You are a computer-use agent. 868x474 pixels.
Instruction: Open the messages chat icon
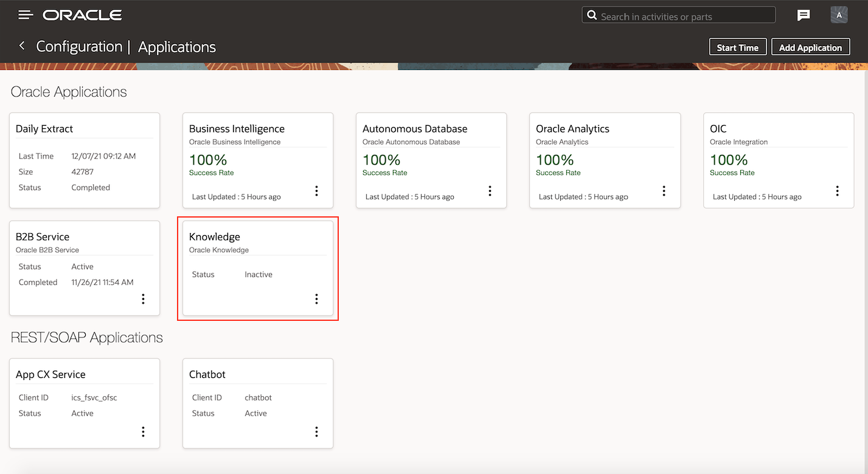pyautogui.click(x=804, y=15)
